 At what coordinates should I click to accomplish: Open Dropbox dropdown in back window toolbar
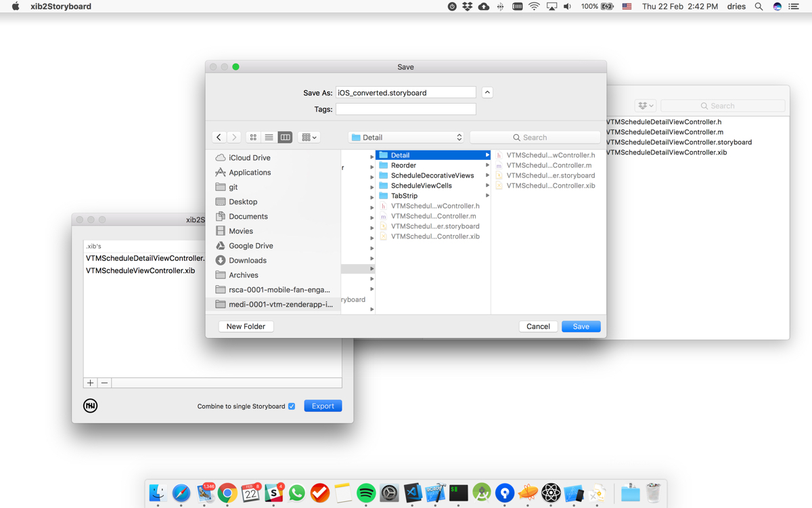point(646,106)
